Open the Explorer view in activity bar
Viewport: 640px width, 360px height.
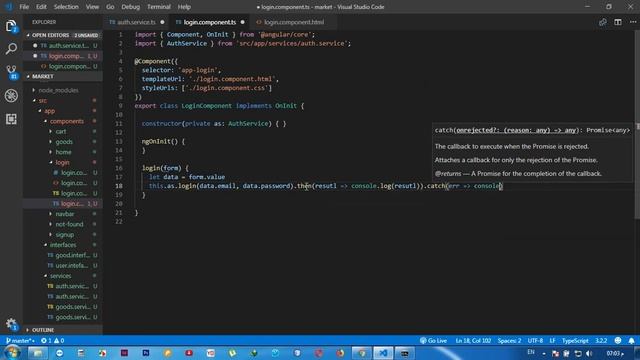click(11, 26)
